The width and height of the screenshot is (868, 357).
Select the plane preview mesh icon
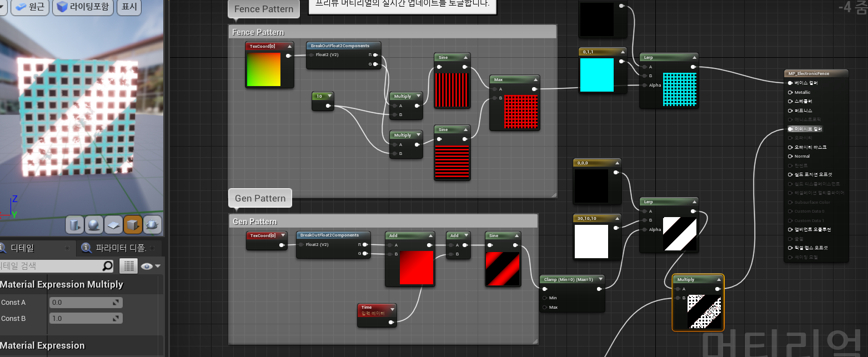pos(113,224)
